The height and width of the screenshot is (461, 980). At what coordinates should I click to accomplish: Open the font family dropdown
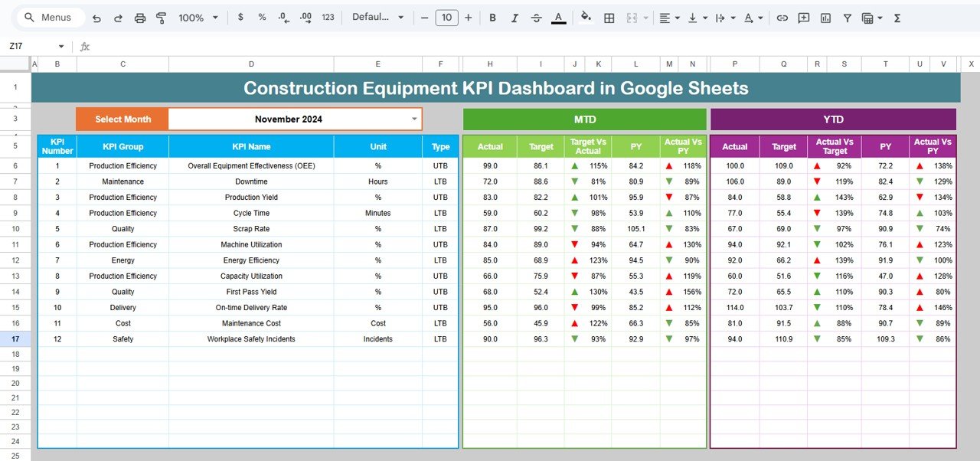click(377, 17)
